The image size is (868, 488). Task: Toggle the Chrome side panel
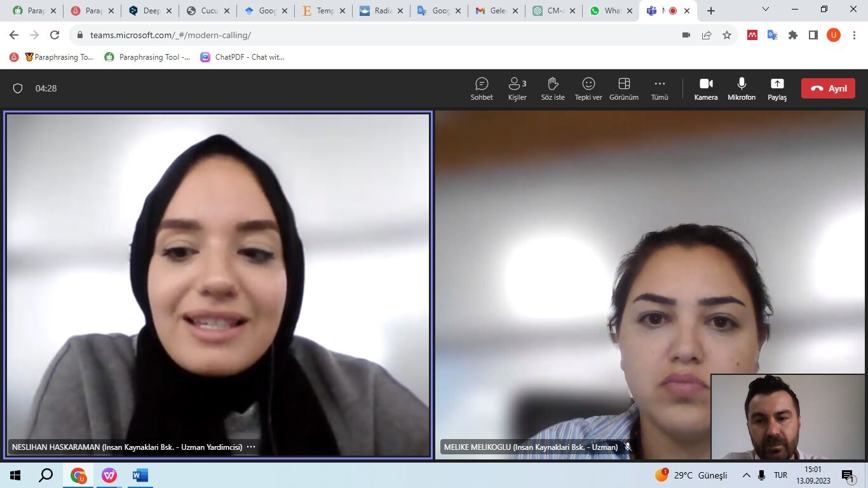coord(813,35)
